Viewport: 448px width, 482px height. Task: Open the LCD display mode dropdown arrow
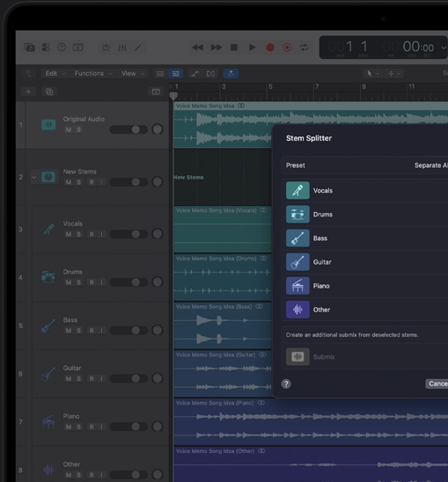(x=444, y=47)
